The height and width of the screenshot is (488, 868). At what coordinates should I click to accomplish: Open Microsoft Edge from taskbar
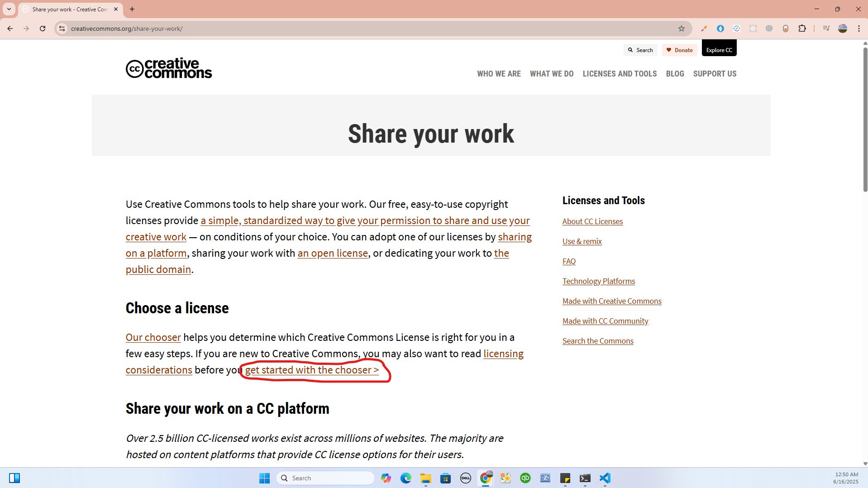point(406,478)
